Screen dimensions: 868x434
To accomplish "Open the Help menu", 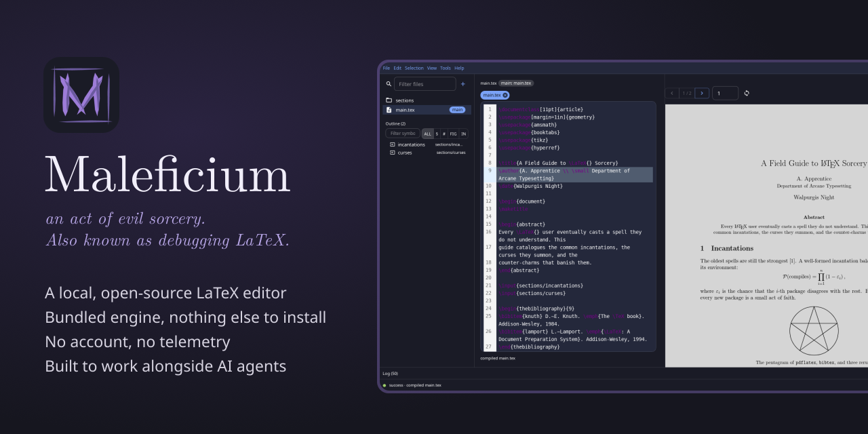I will [459, 68].
